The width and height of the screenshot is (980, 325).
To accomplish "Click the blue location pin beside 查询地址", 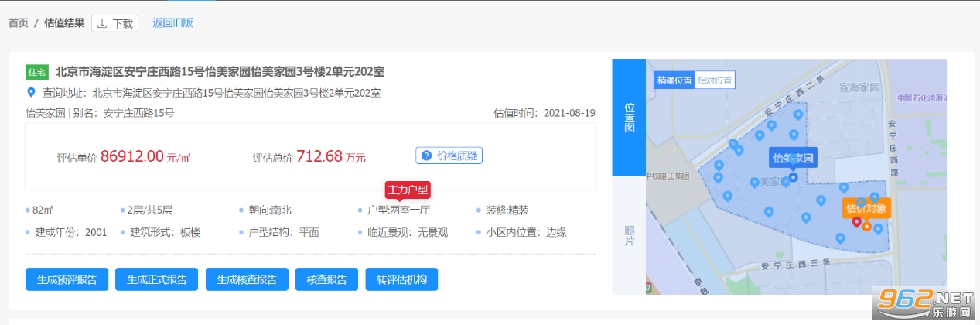I will click(x=31, y=93).
